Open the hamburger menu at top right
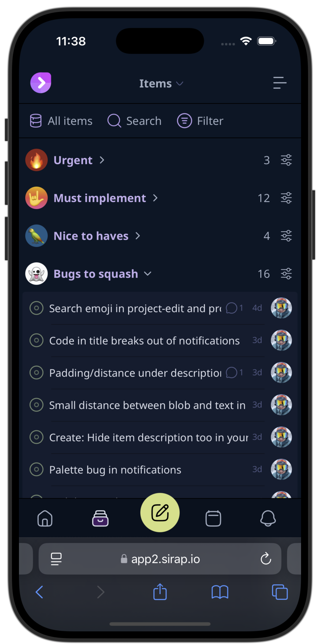Screen dimensions: 320x644 [x=280, y=83]
